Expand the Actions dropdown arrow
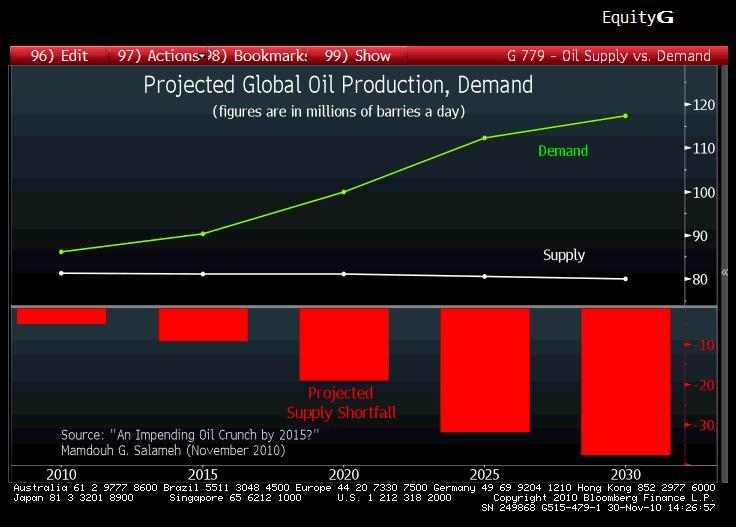Screen dimensions: 736x527 [202, 56]
